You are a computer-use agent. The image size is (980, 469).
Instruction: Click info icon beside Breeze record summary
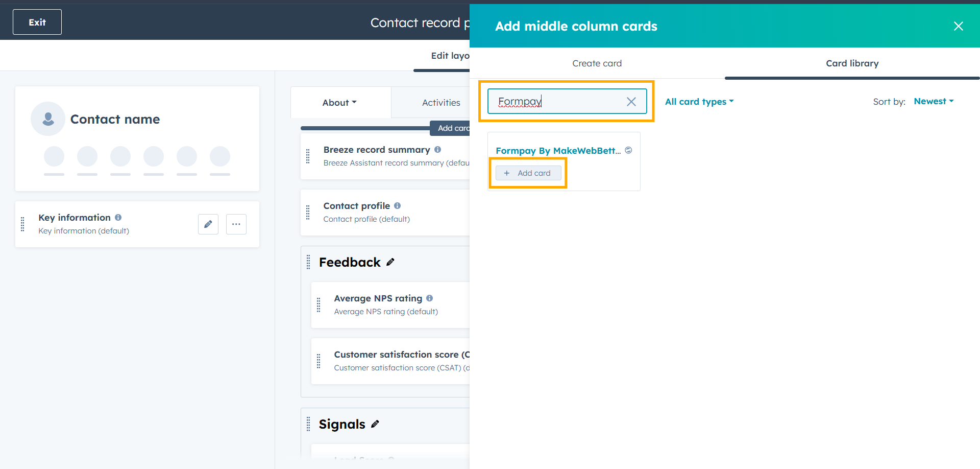(438, 150)
